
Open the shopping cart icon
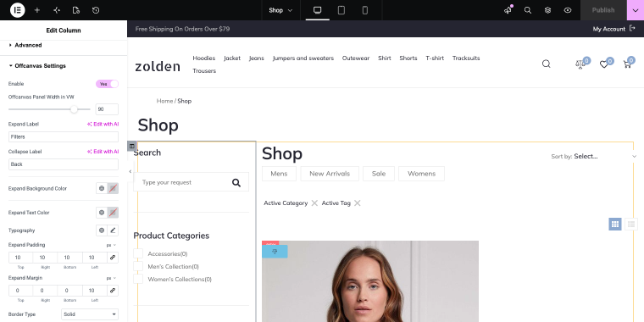coord(627,64)
